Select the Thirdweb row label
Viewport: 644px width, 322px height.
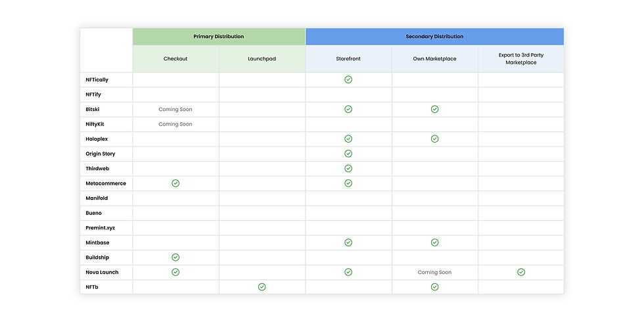97,168
